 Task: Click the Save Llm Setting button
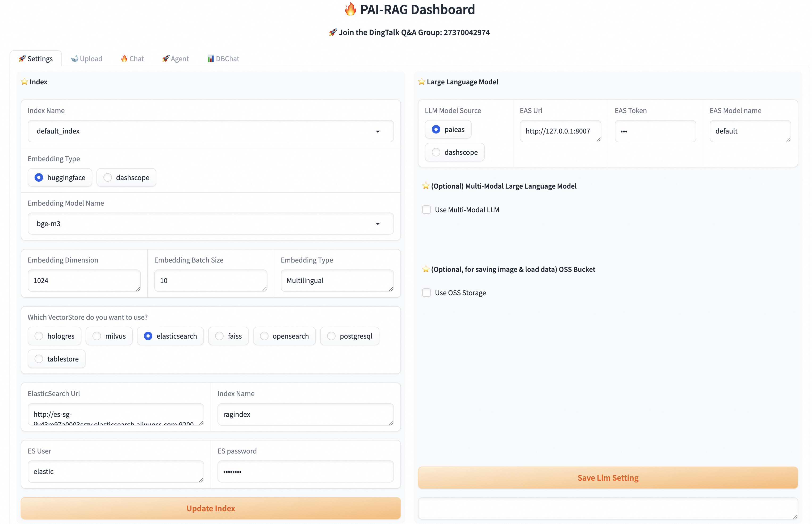click(608, 478)
